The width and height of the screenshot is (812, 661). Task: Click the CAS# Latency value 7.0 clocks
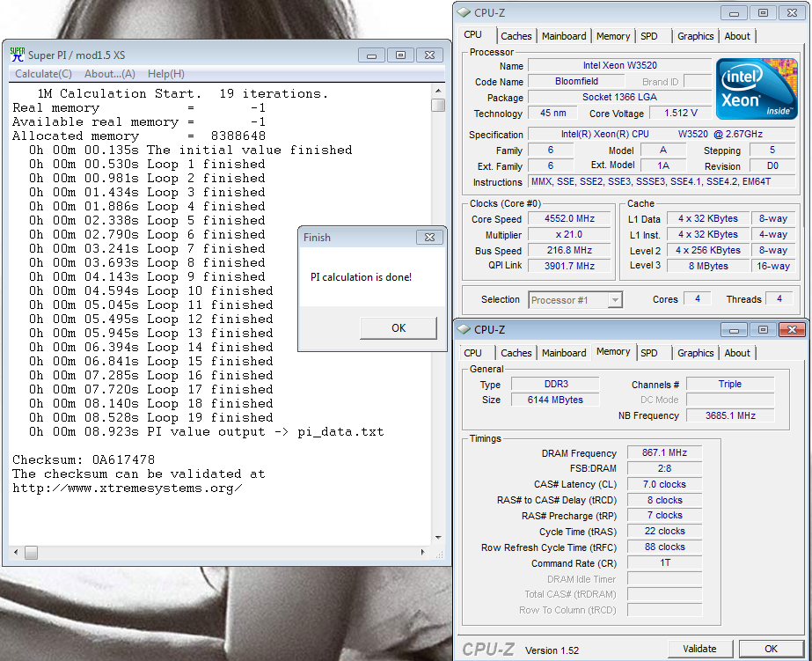tap(664, 484)
